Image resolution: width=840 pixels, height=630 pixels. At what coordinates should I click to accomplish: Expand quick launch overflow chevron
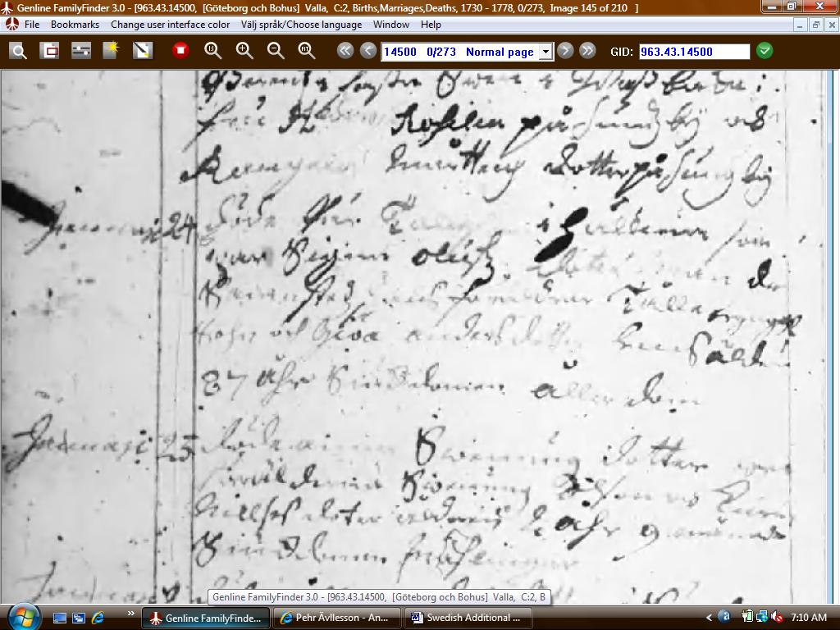click(131, 614)
